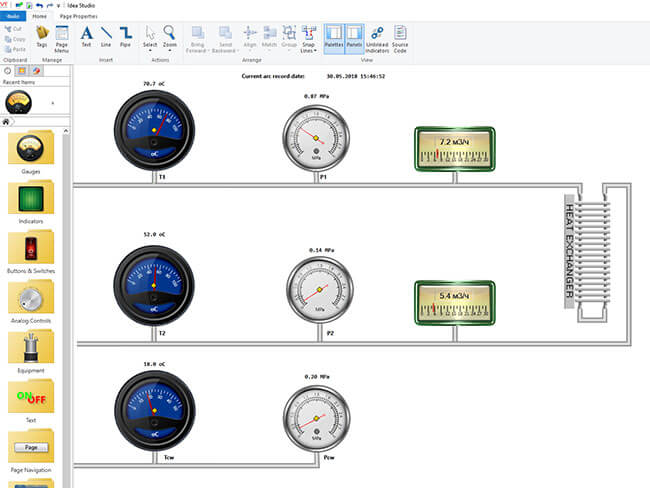Expand the Recent Items arrow
The image size is (650, 488).
click(53, 103)
